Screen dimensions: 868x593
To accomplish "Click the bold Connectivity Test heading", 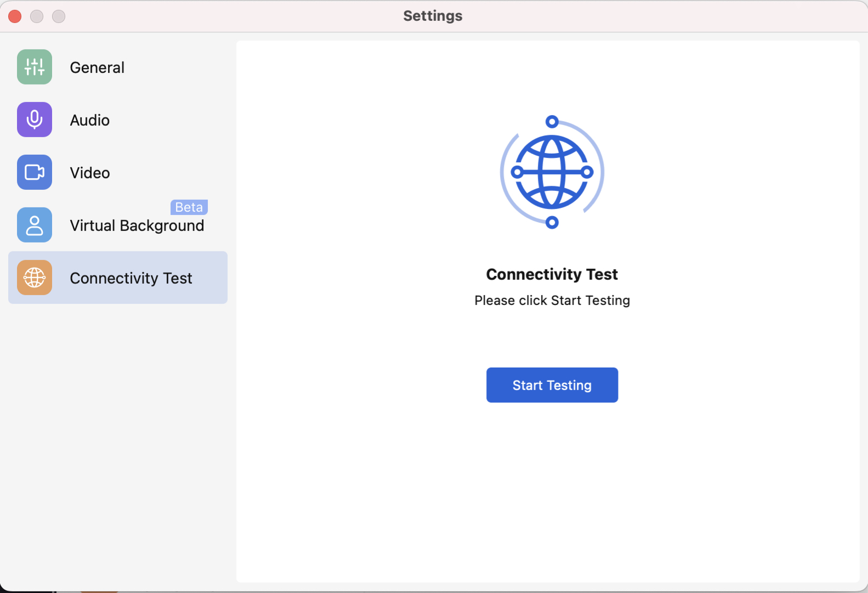I will (552, 274).
